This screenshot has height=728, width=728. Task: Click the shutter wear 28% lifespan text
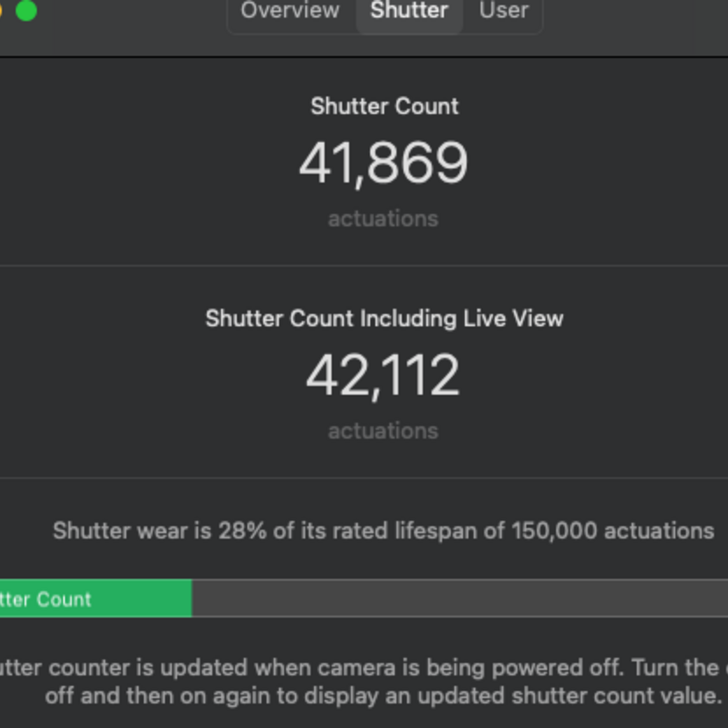pyautogui.click(x=383, y=530)
